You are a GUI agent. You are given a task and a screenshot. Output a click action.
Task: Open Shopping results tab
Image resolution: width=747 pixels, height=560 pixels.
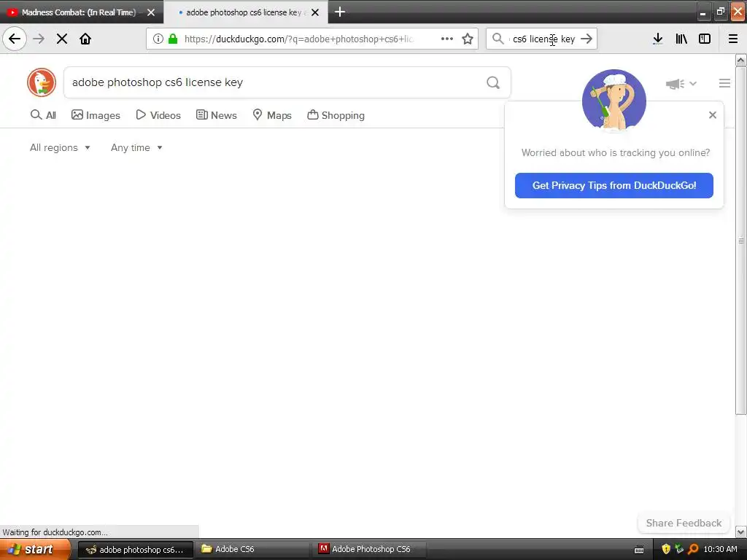[336, 115]
